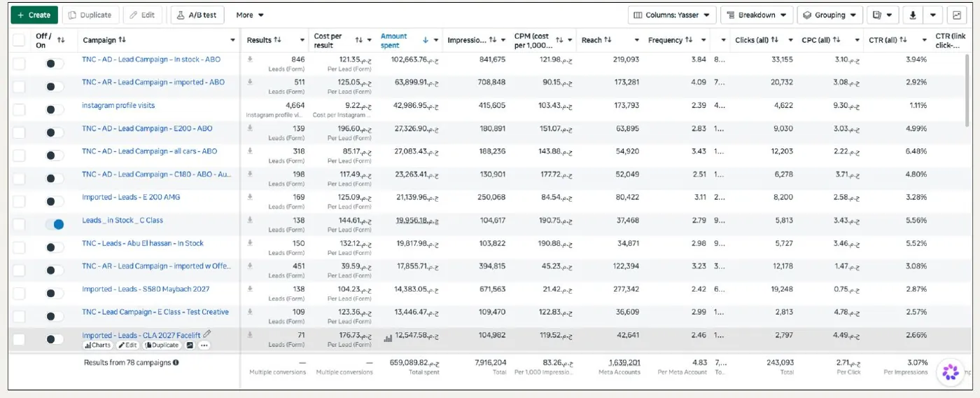Image resolution: width=980 pixels, height=398 pixels.
Task: Click image icon under CLA 2027 Facelift
Action: pos(190,345)
